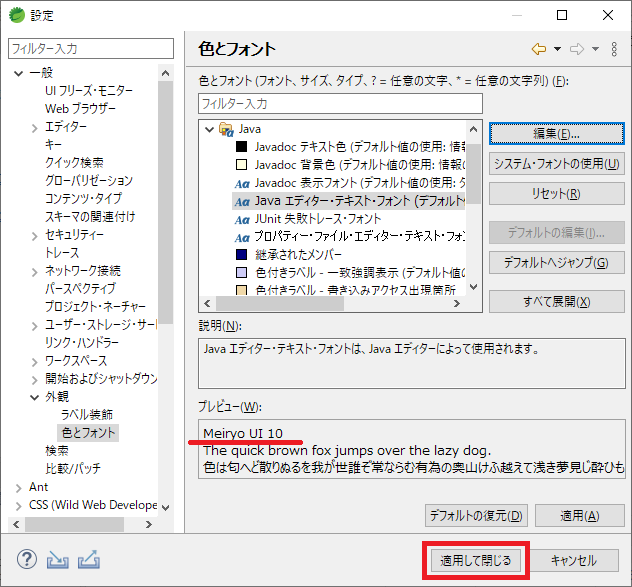Click the import preferences icon
The image size is (632, 587).
click(x=58, y=560)
